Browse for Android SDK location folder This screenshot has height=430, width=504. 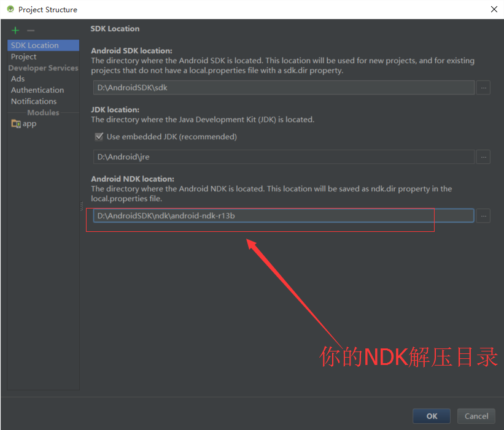coord(483,88)
